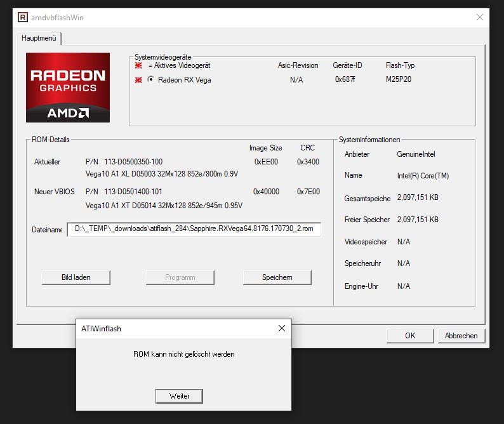Screen dimensions: 504x424
Task: Select the Radeon RX Vega radio button
Action: [x=150, y=79]
